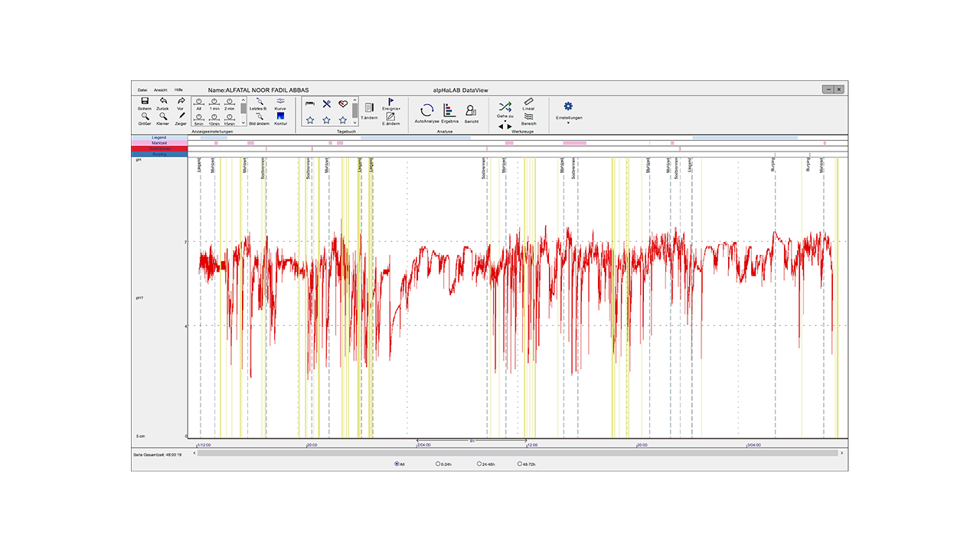Select the 48-72h radio button

520,464
